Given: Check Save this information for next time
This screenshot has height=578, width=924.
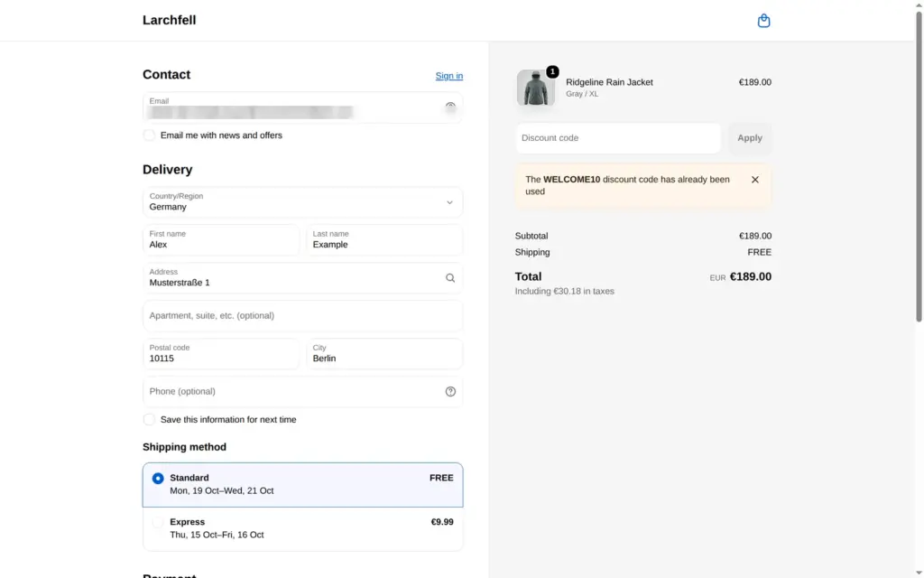Looking at the screenshot, I should (149, 419).
